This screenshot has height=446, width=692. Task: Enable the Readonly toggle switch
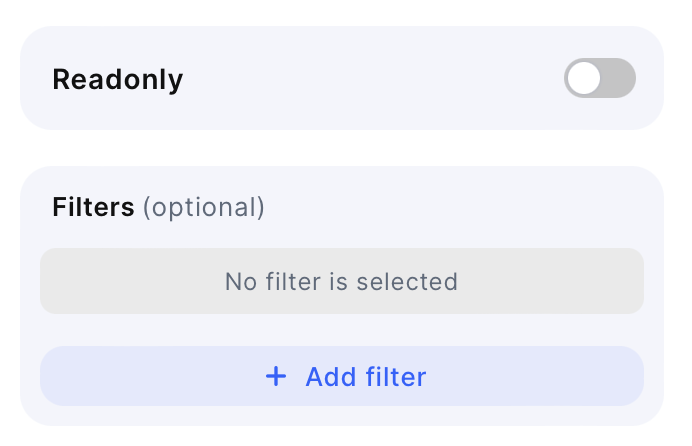coord(599,78)
